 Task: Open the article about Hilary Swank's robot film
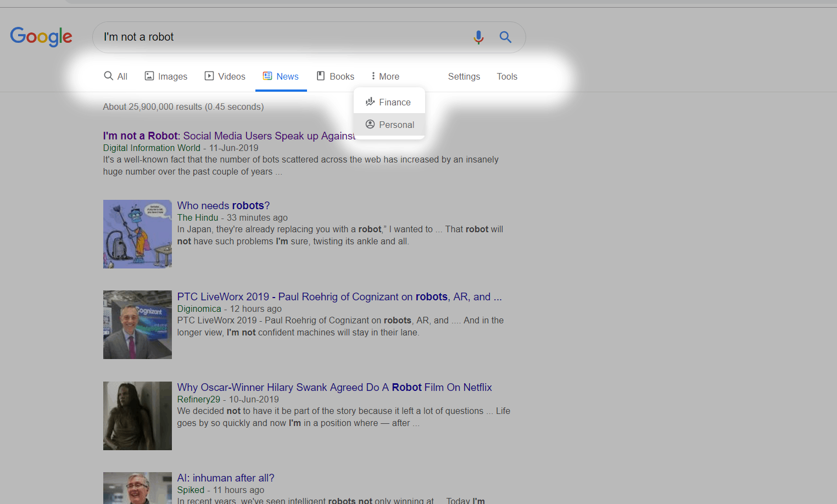pos(334,387)
